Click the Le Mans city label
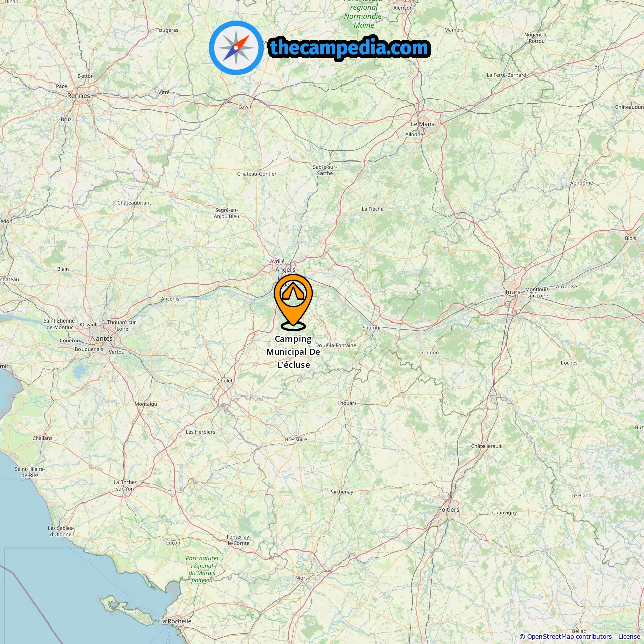The height and width of the screenshot is (644, 644). click(x=422, y=124)
